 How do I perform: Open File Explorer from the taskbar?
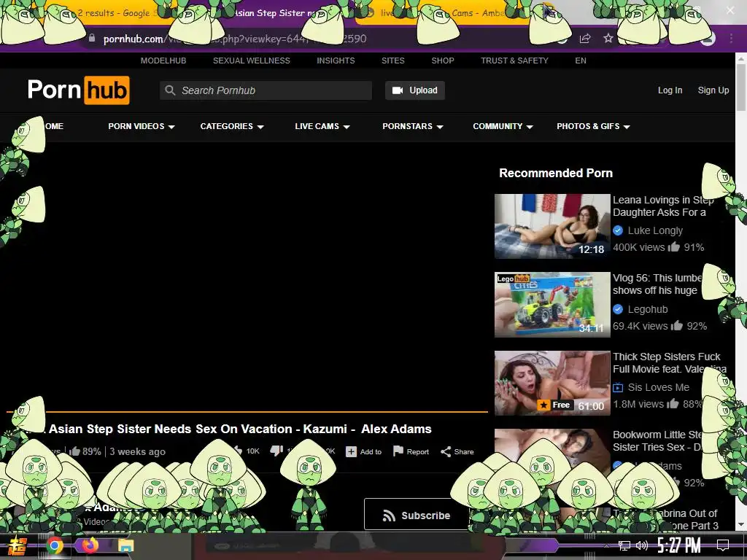click(125, 545)
